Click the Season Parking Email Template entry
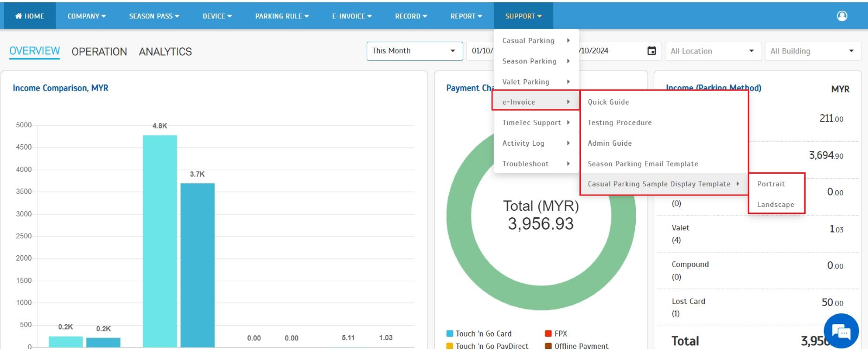The width and height of the screenshot is (868, 350). tap(643, 164)
